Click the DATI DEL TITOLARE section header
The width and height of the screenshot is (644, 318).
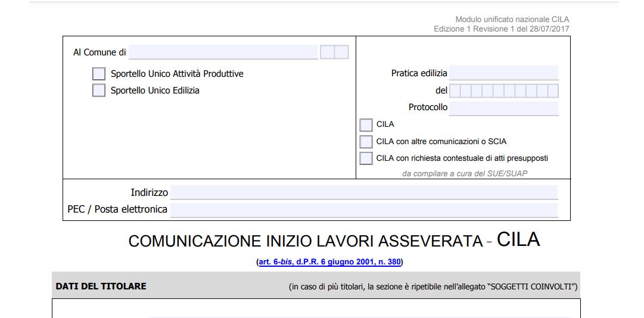(x=101, y=286)
